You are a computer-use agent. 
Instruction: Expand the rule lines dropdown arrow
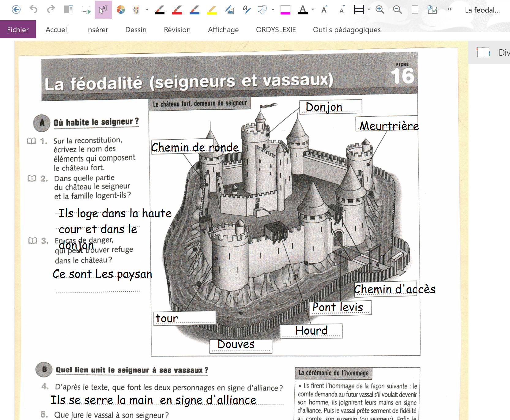pos(369,10)
